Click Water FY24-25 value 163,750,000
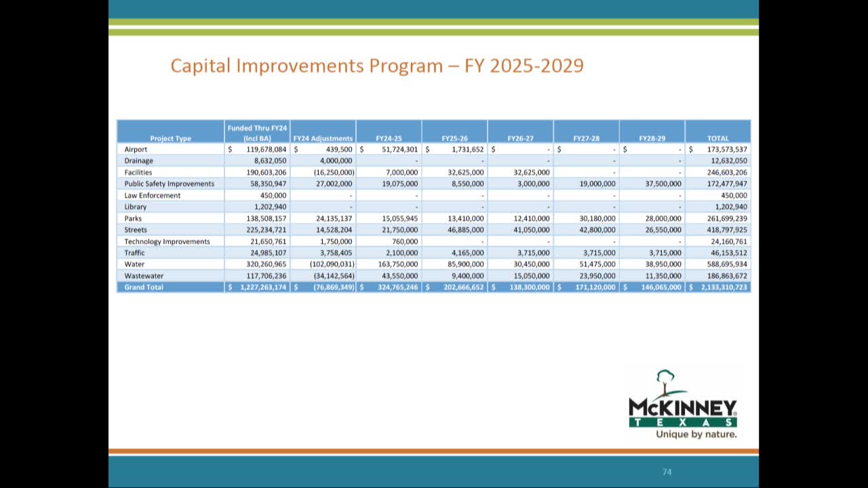This screenshot has height=488, width=868. click(x=397, y=264)
